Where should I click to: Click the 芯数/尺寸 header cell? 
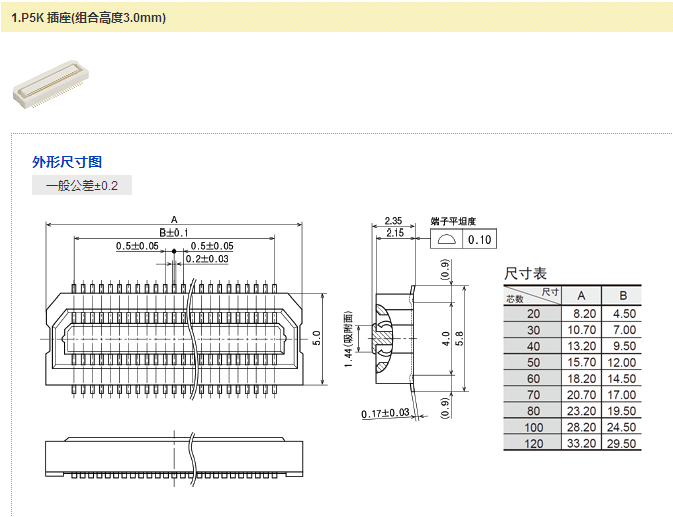532,295
